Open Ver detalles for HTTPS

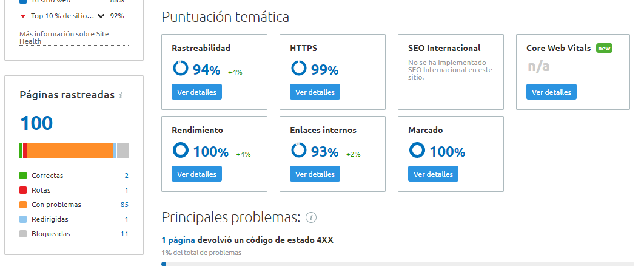(315, 92)
